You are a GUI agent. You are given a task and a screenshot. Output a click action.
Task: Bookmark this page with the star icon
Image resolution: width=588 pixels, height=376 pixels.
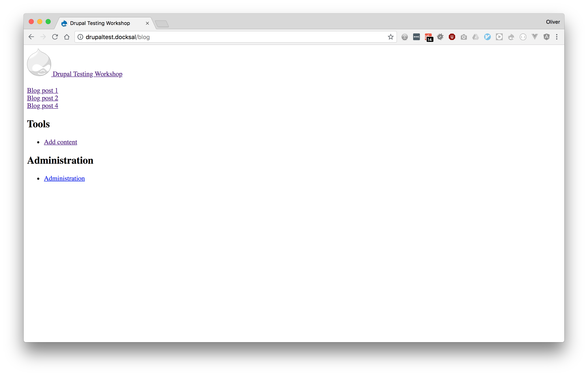click(x=391, y=37)
